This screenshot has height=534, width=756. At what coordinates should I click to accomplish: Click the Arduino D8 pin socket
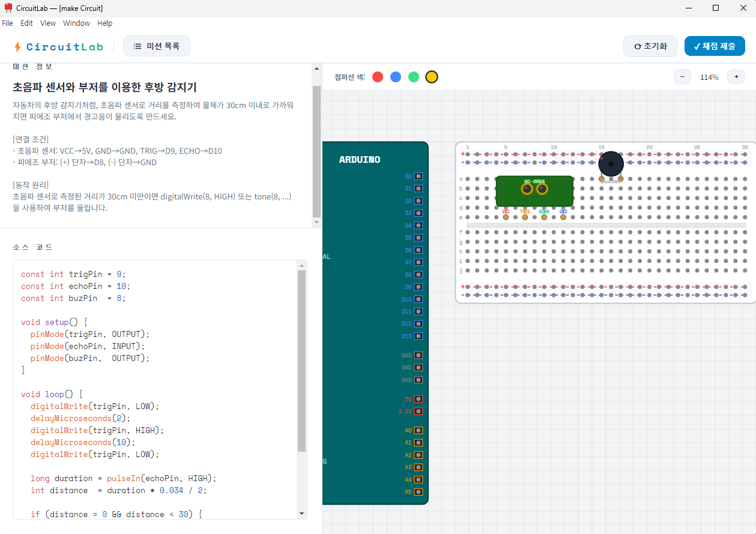[419, 275]
